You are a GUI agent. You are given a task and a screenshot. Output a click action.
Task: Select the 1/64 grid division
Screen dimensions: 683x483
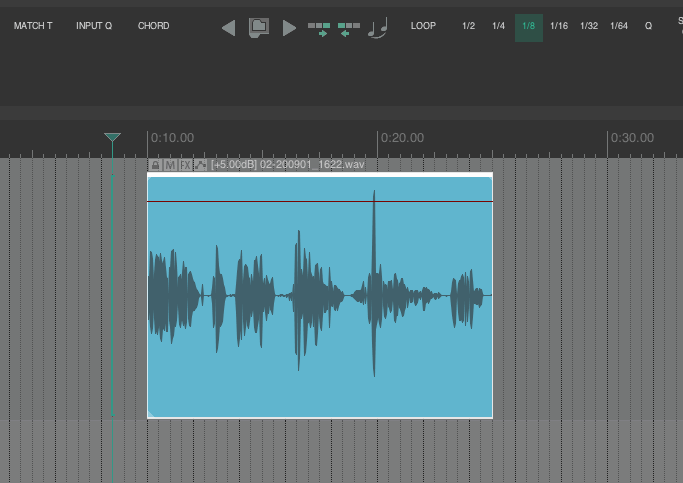[x=619, y=26]
